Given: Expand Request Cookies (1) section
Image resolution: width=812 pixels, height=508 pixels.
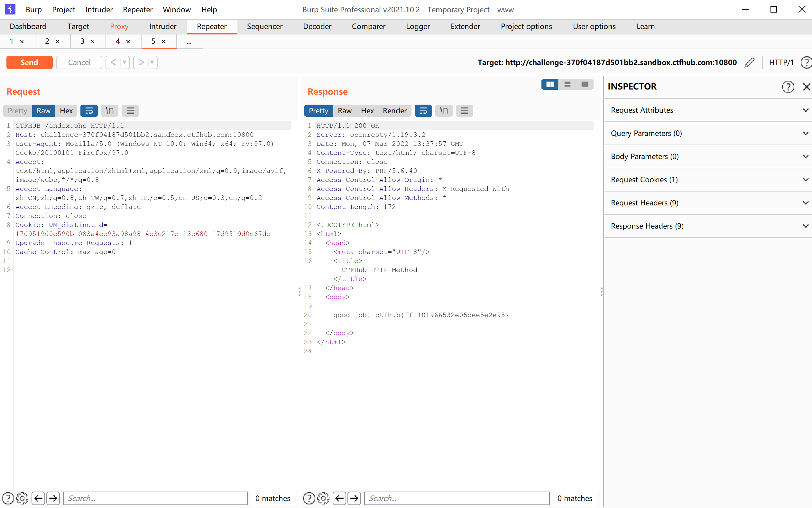Looking at the screenshot, I should (708, 180).
